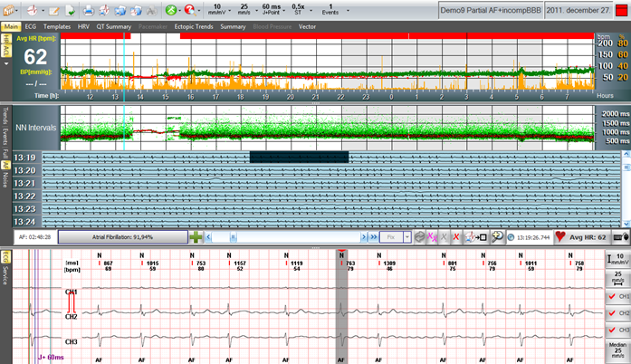Open the notes editor pencil icon
This screenshot has width=631, height=364.
(54, 11)
